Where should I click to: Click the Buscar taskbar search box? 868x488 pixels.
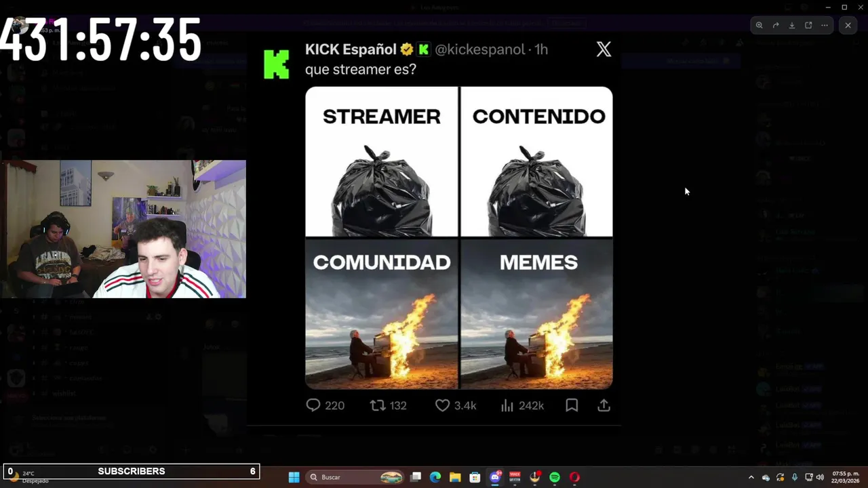356,477
